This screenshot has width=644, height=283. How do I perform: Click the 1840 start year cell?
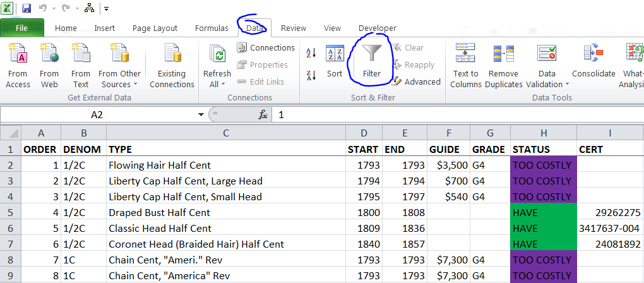(x=364, y=244)
